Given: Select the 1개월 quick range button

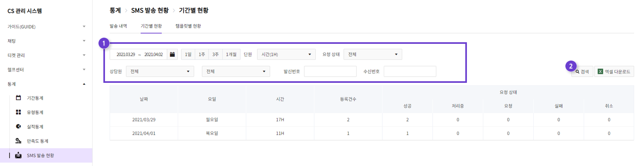Looking at the screenshot, I should (x=231, y=54).
